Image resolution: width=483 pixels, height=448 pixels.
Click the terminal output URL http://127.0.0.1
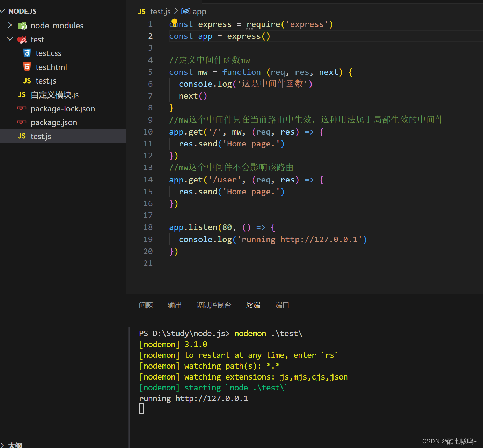point(212,398)
